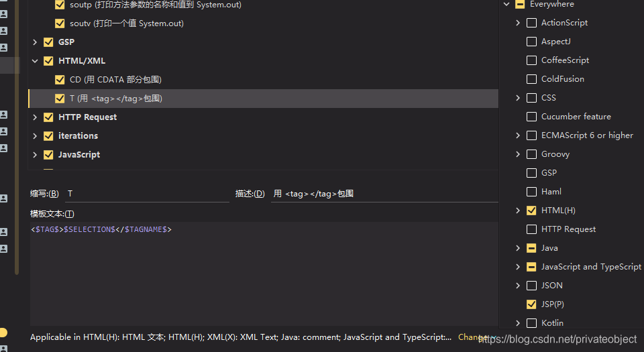The image size is (644, 352).
Task: Uncheck the CD (CDATA) template checkbox
Action: (x=60, y=80)
